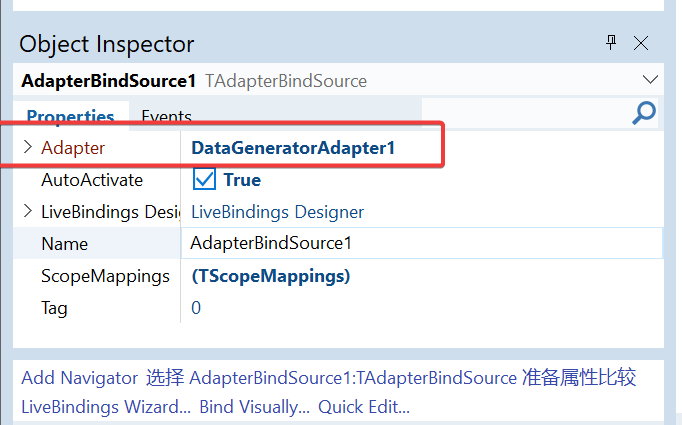Open the component selector dropdown arrow

(652, 79)
